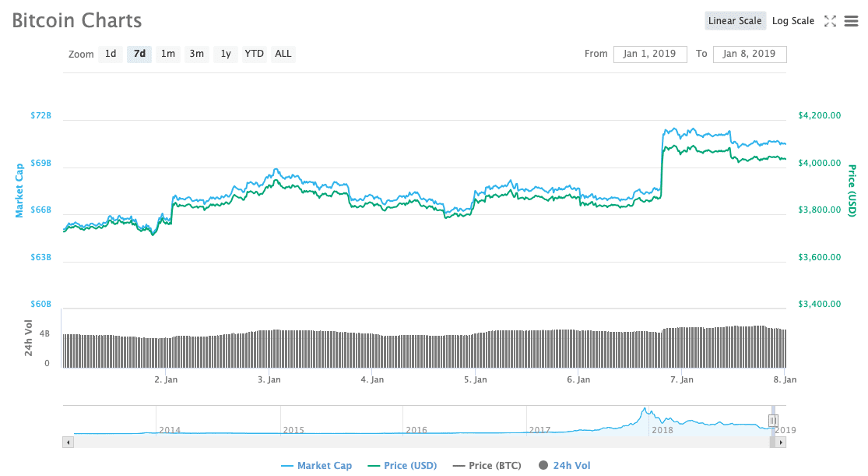Click the 3. Jan date axis label
The width and height of the screenshot is (868, 476).
(269, 379)
